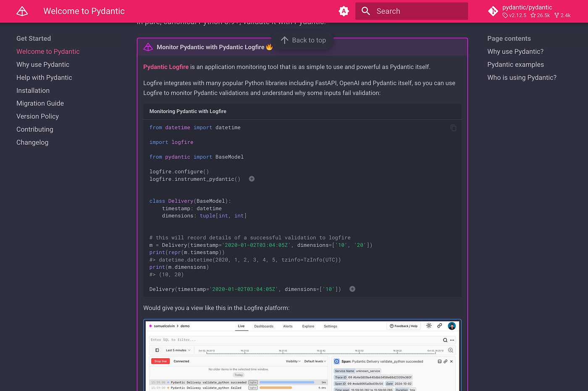This screenshot has height=391, width=588.
Task: Focus the Search input field
Action: click(x=412, y=11)
